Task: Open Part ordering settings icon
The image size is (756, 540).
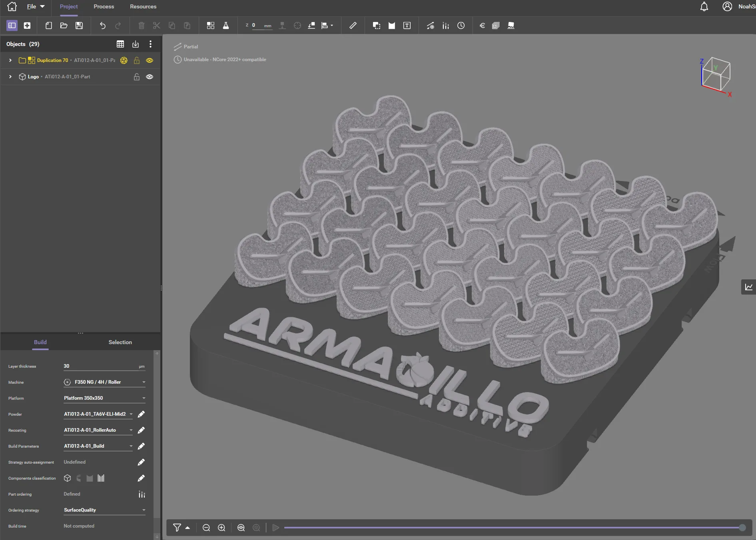Action: [142, 494]
